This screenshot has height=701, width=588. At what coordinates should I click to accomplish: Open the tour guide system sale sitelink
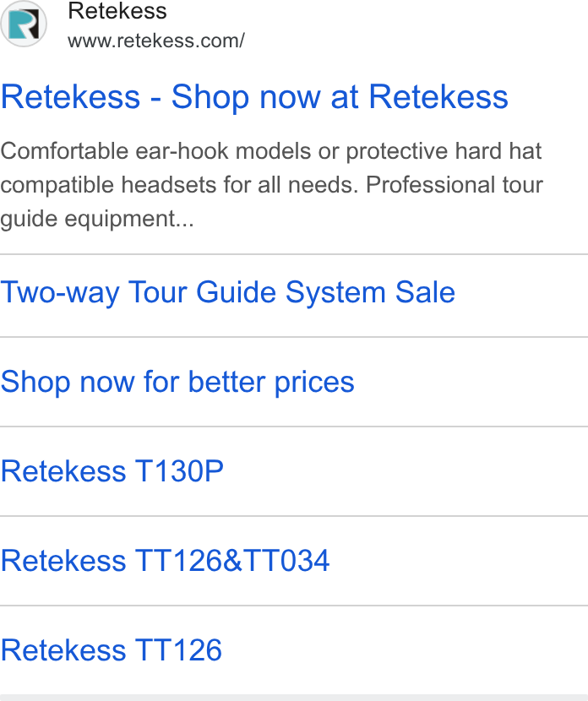(x=228, y=293)
